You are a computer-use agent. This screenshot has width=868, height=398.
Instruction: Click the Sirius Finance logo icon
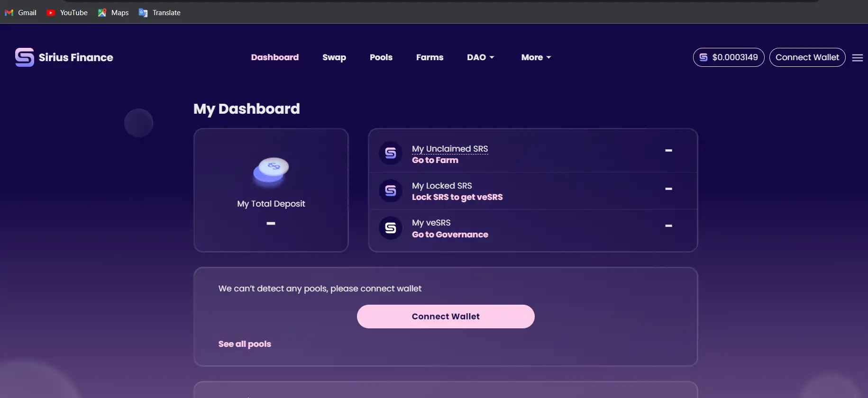click(24, 57)
